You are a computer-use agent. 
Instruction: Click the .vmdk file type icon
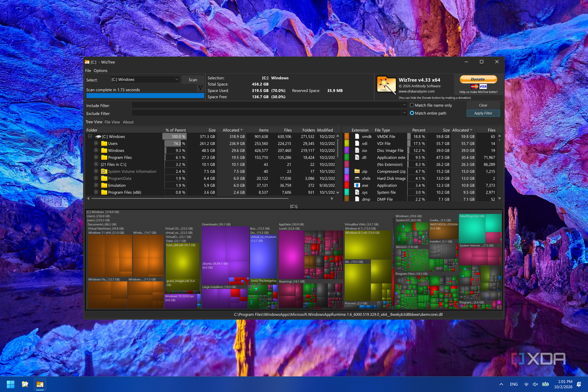pos(357,136)
